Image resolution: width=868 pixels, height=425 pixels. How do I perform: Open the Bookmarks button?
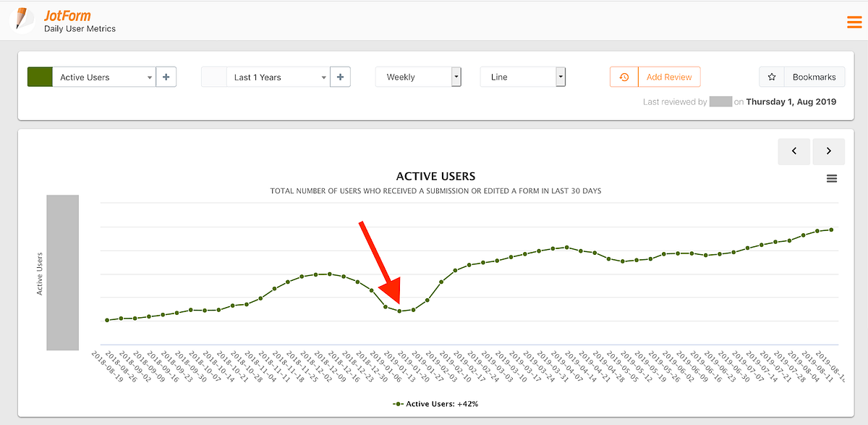[814, 77]
